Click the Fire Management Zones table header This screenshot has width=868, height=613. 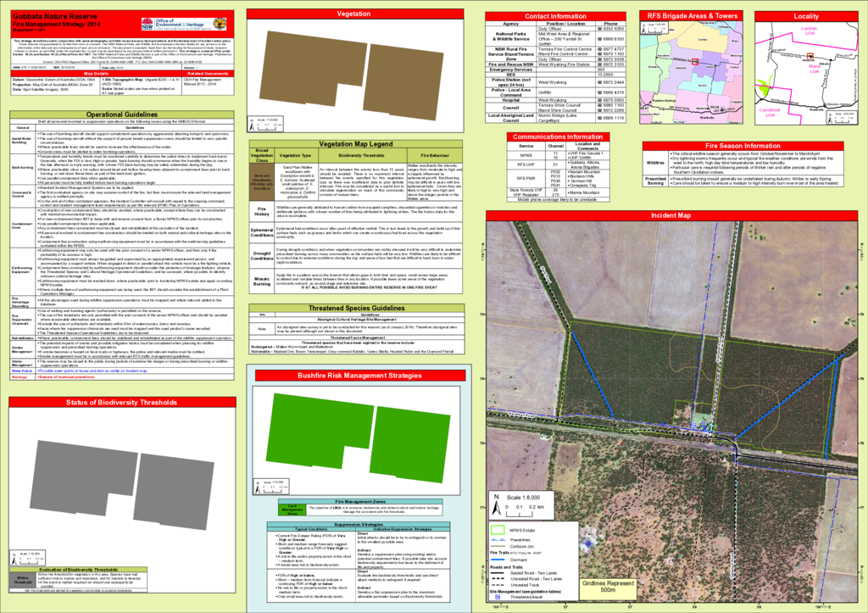coord(360,502)
